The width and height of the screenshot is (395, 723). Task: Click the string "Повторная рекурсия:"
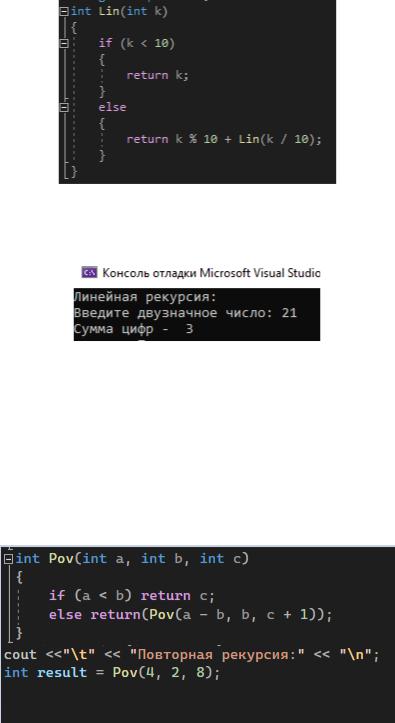click(x=217, y=655)
